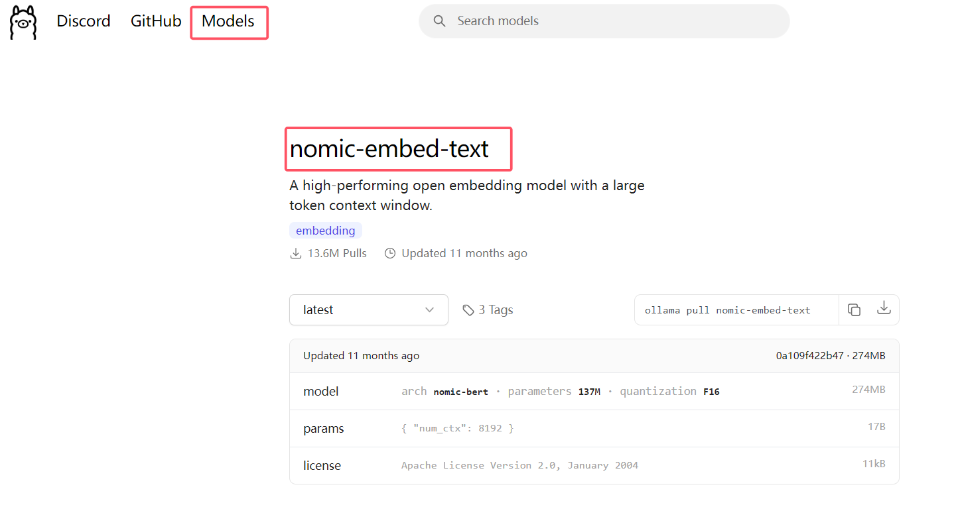Open the license file row

click(594, 466)
